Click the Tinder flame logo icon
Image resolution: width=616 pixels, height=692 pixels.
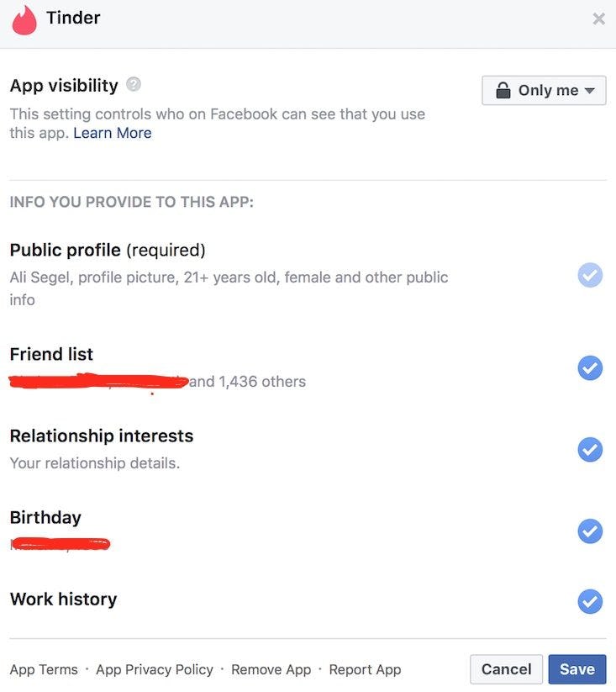tap(24, 19)
